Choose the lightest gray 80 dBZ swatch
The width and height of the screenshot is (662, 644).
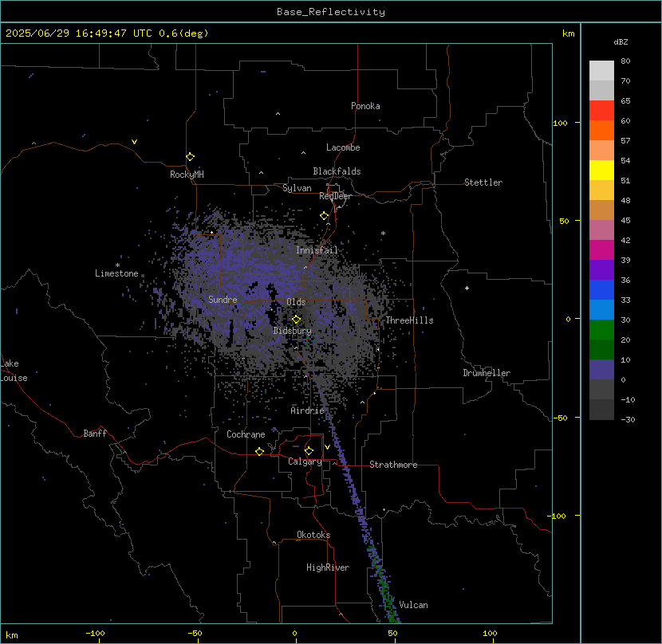pyautogui.click(x=601, y=71)
